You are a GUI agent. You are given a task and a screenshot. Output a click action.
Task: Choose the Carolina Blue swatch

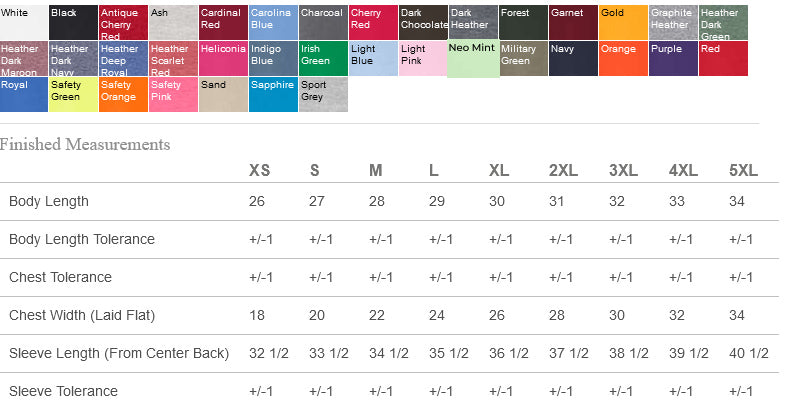[273, 23]
